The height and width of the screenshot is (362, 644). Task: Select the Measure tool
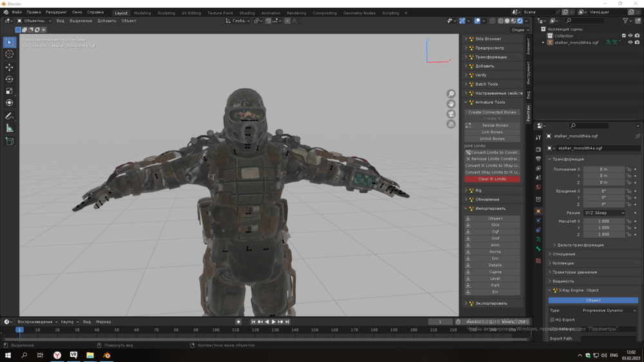tap(10, 128)
